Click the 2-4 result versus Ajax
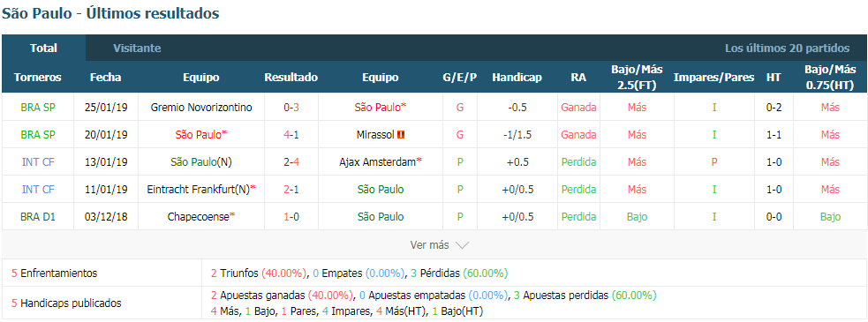This screenshot has height=322, width=868. (x=291, y=162)
